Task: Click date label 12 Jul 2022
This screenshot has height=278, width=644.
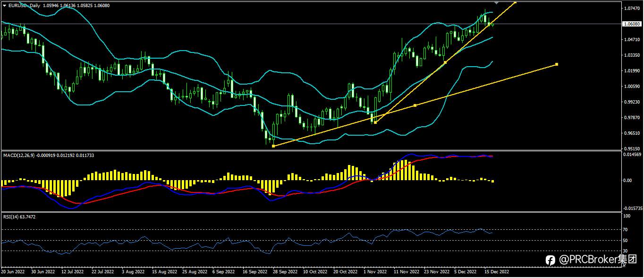Action: pyautogui.click(x=73, y=272)
